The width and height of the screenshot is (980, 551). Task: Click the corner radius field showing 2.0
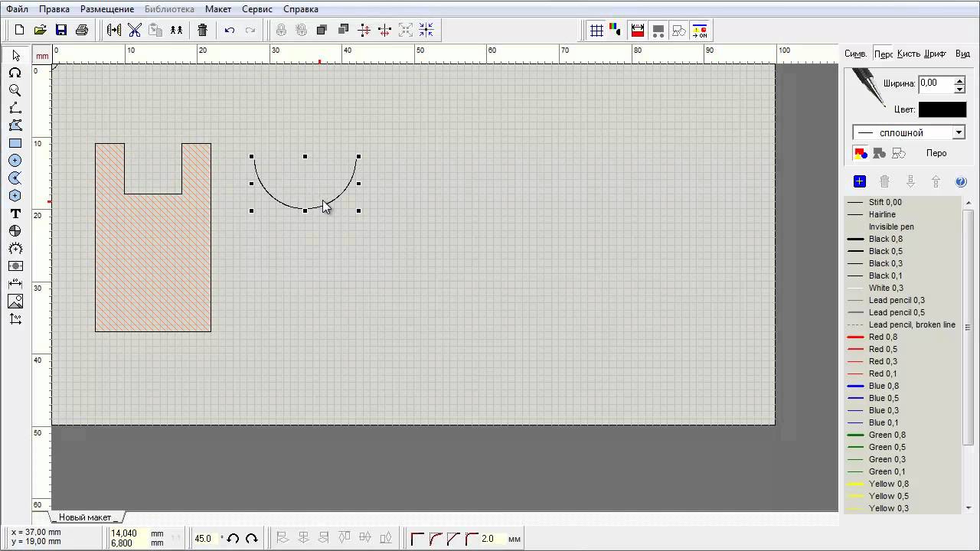pyautogui.click(x=492, y=539)
